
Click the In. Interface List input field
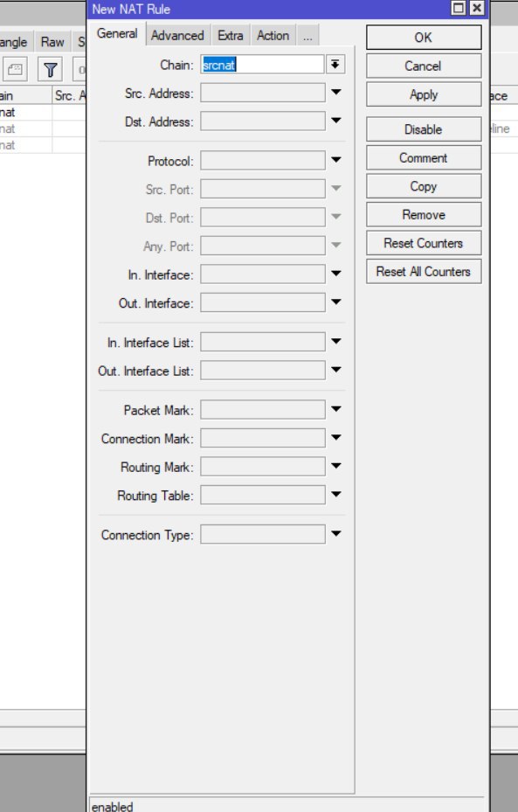point(263,343)
